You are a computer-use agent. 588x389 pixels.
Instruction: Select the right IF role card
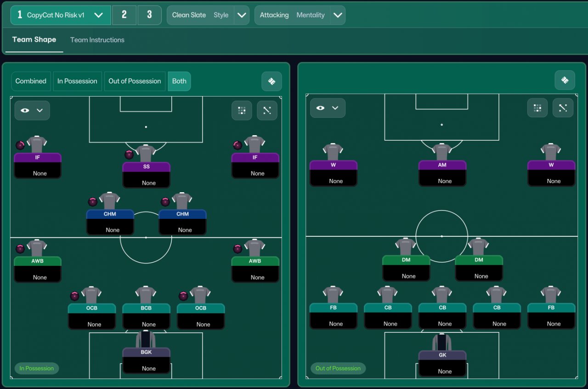click(x=255, y=166)
